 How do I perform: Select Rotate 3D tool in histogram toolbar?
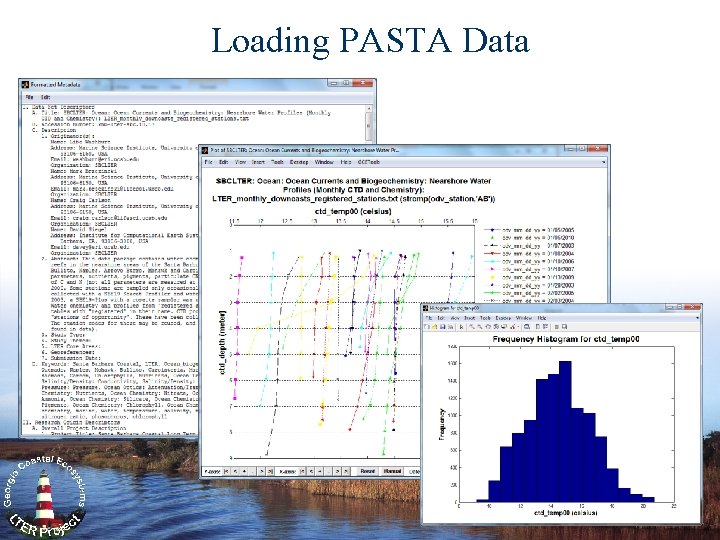(496, 327)
